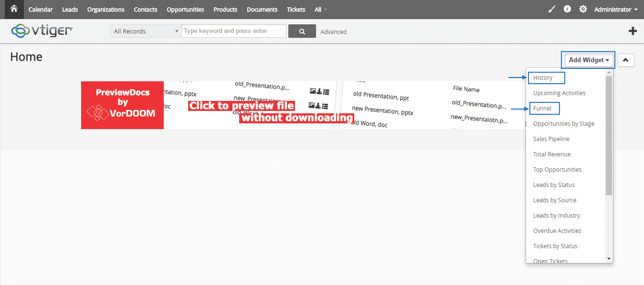Select Funnel widget option
This screenshot has width=644, height=285.
tap(542, 109)
